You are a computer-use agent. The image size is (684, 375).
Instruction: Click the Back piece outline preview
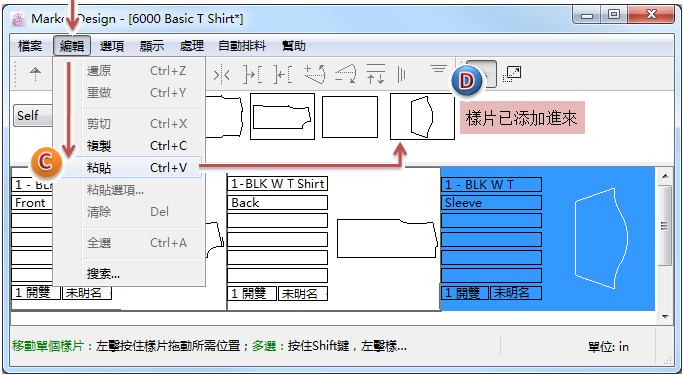pyautogui.click(x=387, y=239)
